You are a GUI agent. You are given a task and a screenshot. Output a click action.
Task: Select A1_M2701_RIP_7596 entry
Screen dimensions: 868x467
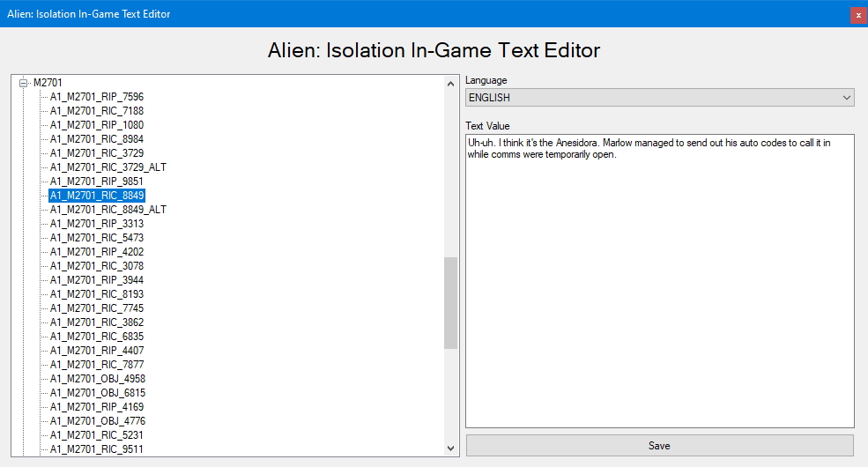click(x=97, y=97)
